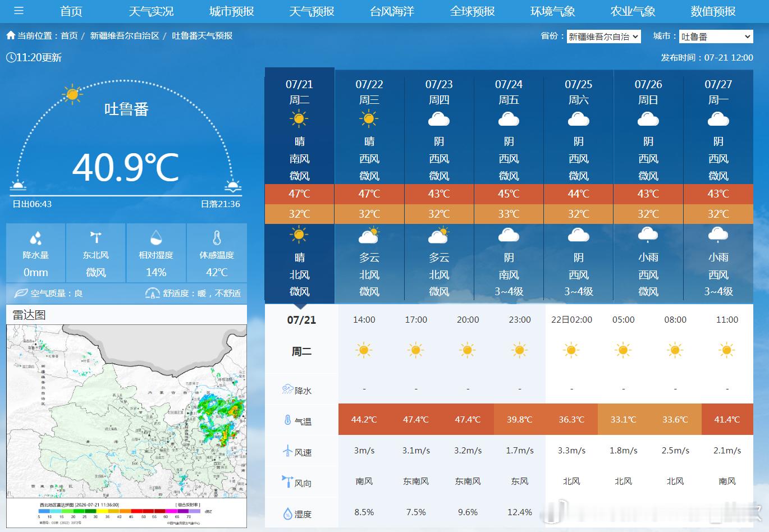Click the raindrops 降水量 icon
The width and height of the screenshot is (769, 532).
coord(36,238)
